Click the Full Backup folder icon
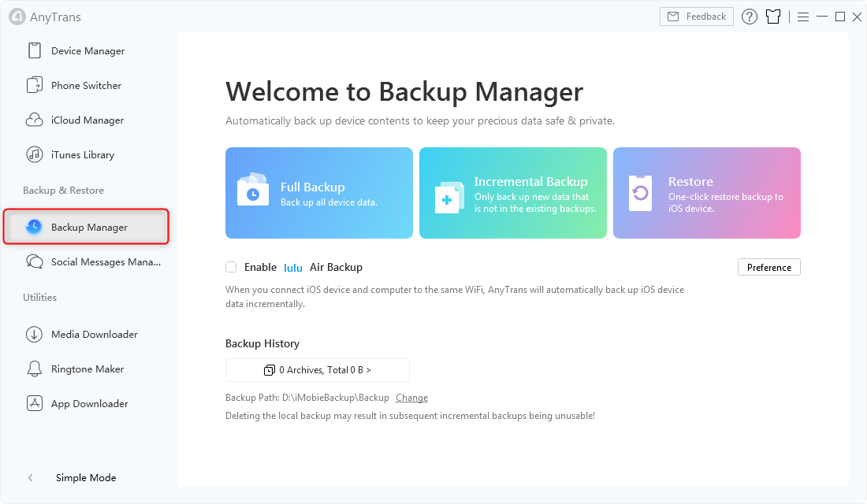This screenshot has width=867, height=504. [x=253, y=190]
